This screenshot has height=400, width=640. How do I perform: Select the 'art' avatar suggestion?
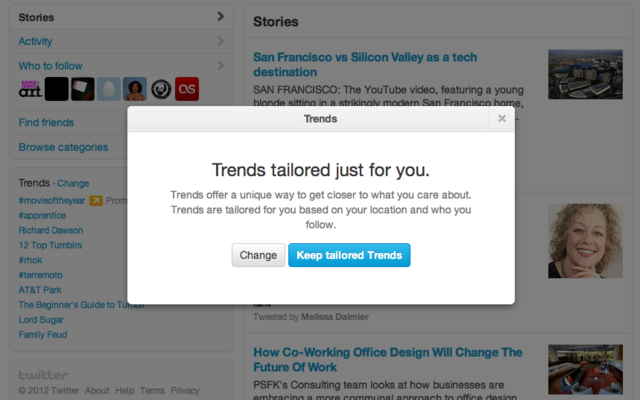pos(30,89)
